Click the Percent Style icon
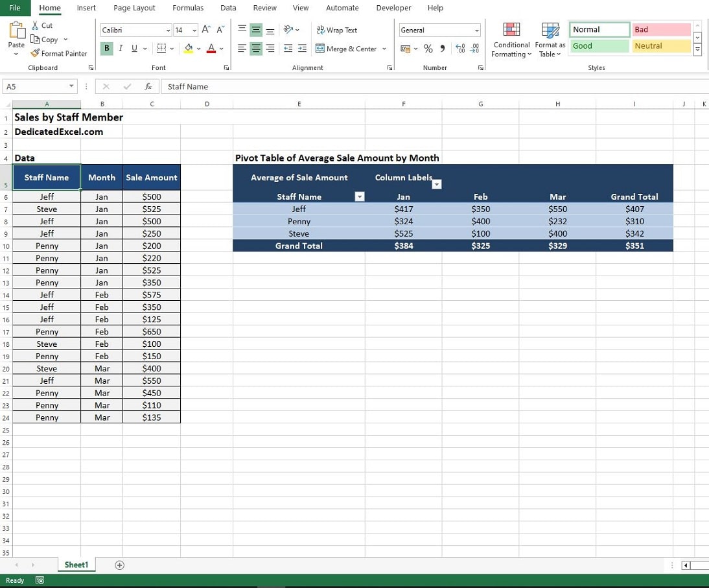This screenshot has width=709, height=588. tap(428, 49)
